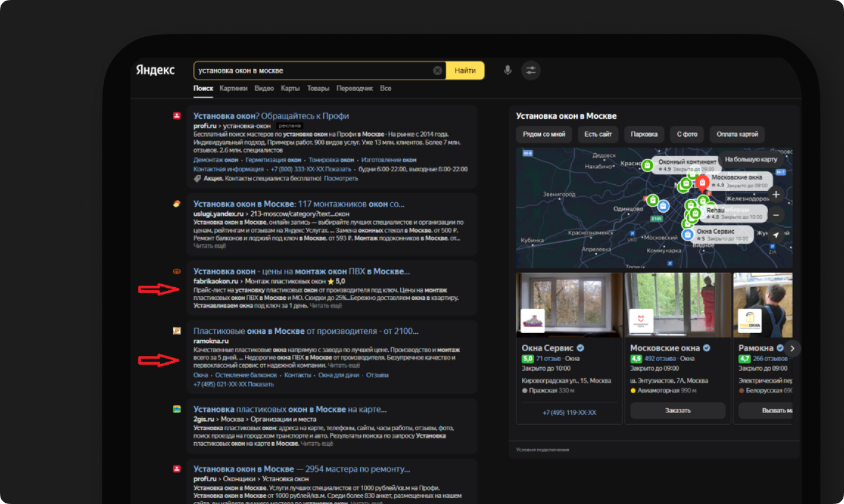Screen dimensions: 844x504
Task: Expand 'Читать ещё' in fabrikaokon.ru result
Action: [x=326, y=306]
